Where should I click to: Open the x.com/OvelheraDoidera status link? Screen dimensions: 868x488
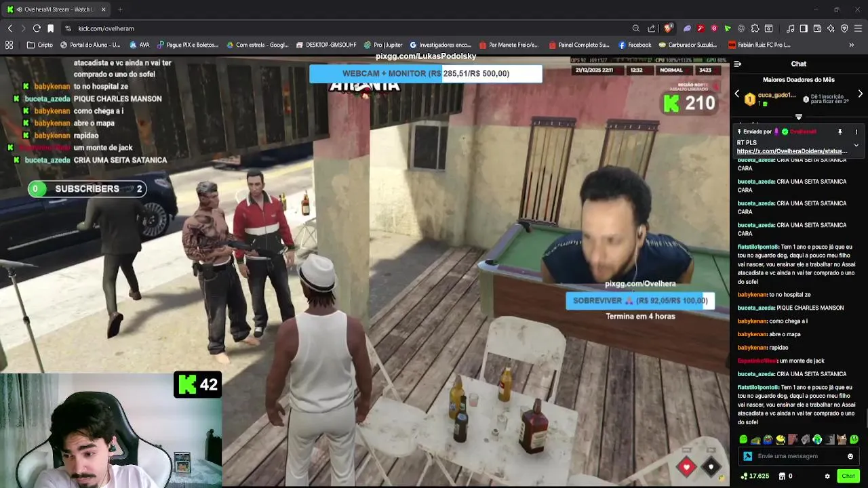pyautogui.click(x=791, y=151)
